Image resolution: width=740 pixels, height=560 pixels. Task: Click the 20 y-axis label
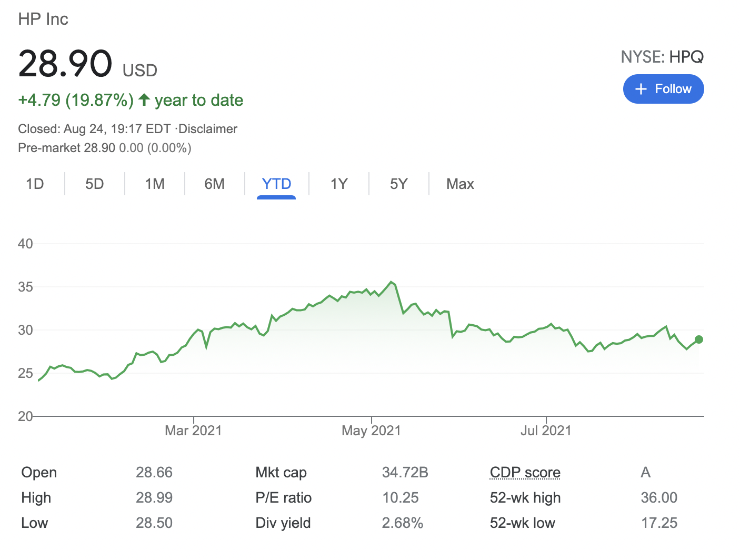(x=25, y=416)
